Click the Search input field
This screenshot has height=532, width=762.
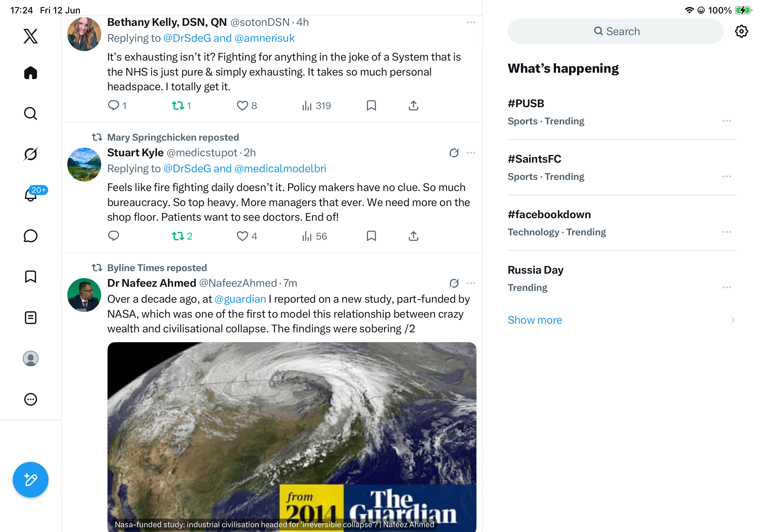pyautogui.click(x=615, y=31)
